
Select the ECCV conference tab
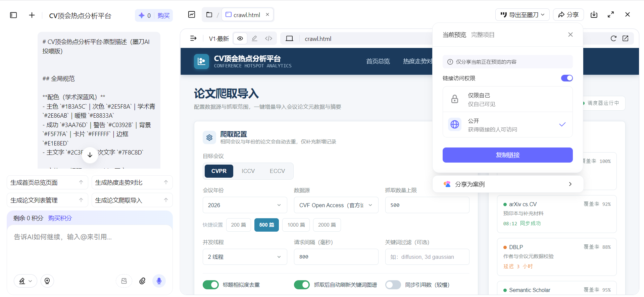pyautogui.click(x=278, y=171)
